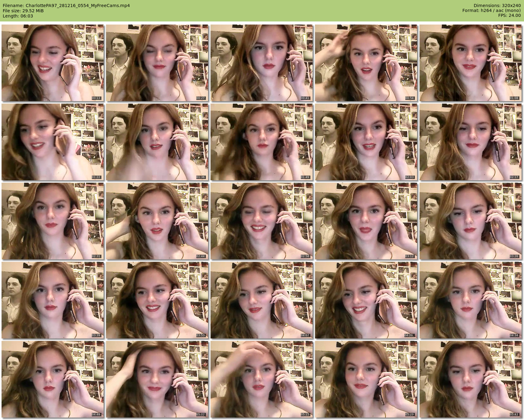524x420 pixels.
Task: Pick the 04:34 frame
Action: [471, 300]
